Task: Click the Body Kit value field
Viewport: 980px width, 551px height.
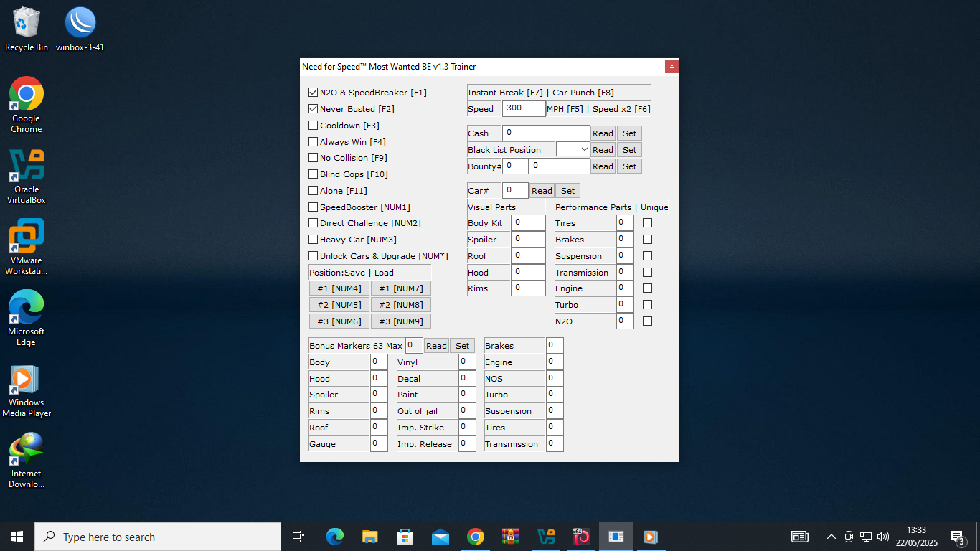Action: coord(528,222)
